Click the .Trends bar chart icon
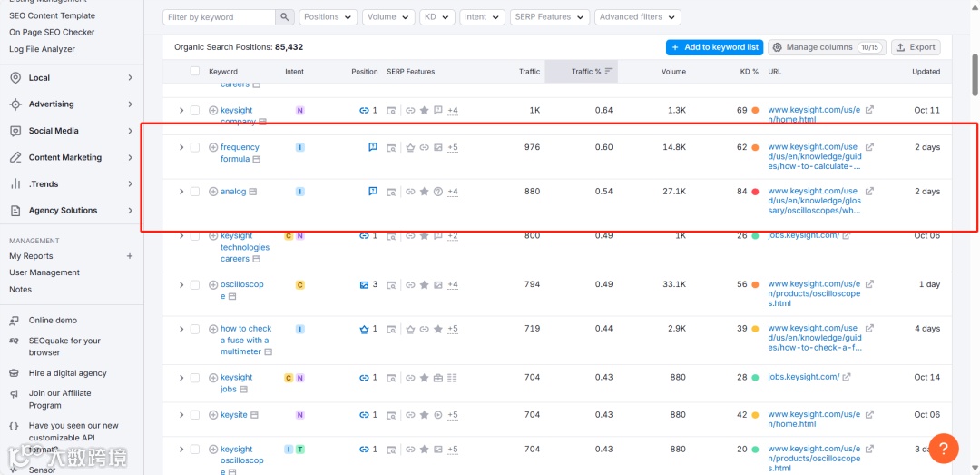 pyautogui.click(x=15, y=184)
